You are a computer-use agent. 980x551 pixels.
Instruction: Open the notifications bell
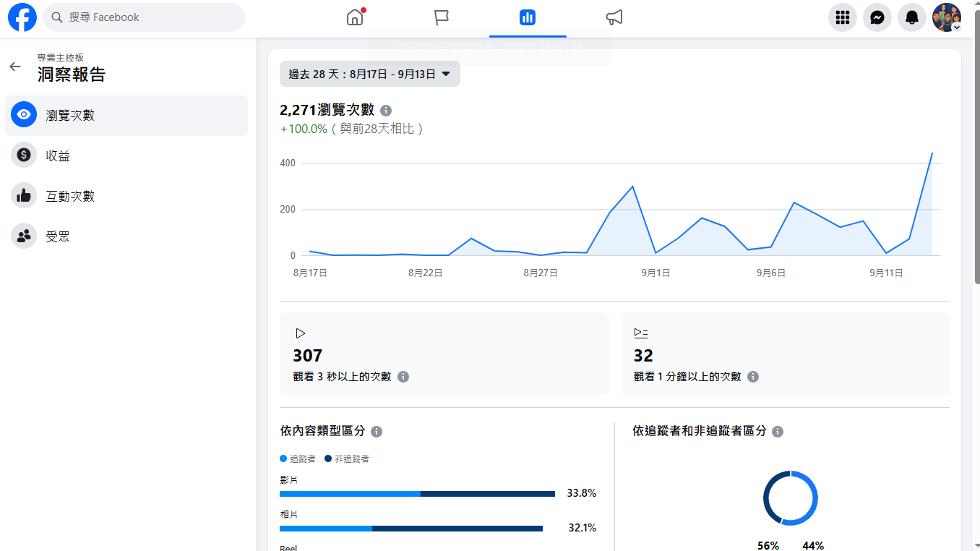pyautogui.click(x=911, y=17)
